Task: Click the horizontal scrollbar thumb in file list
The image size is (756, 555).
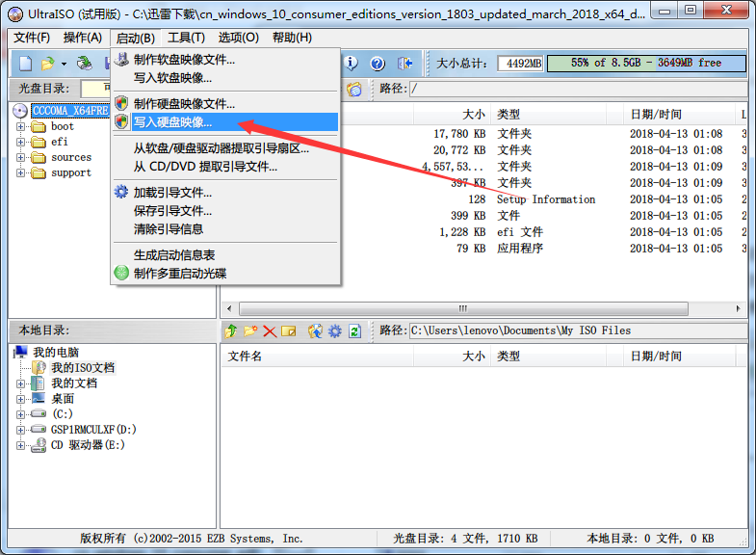Action: click(x=463, y=308)
